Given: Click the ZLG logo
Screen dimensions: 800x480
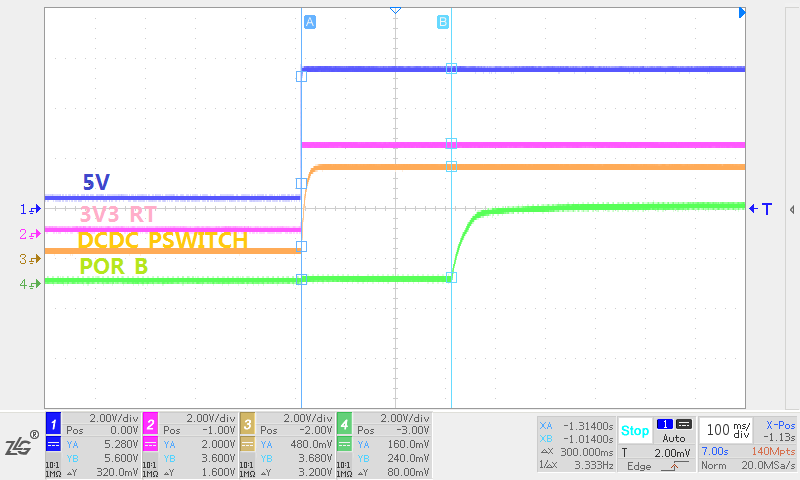Looking at the screenshot, I should 22,443.
